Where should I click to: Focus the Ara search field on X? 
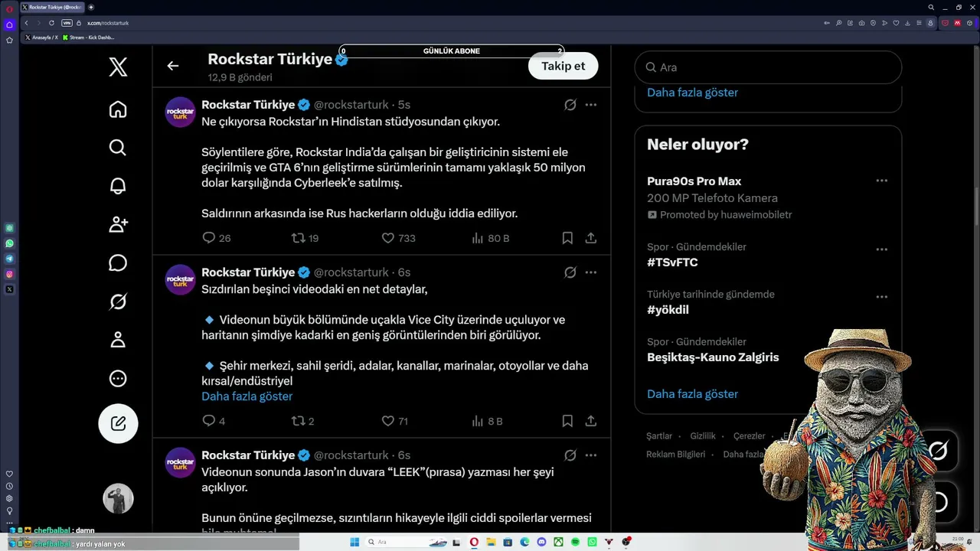coord(768,67)
